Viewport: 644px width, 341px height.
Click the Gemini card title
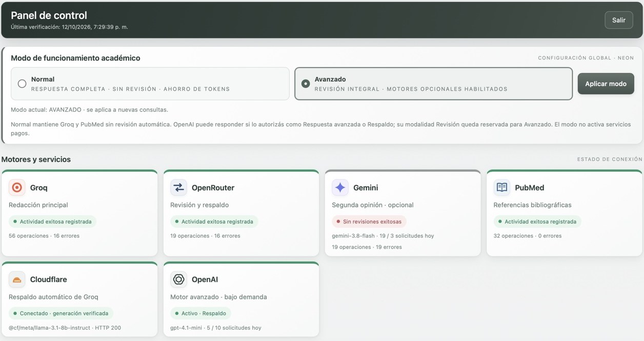pyautogui.click(x=366, y=188)
